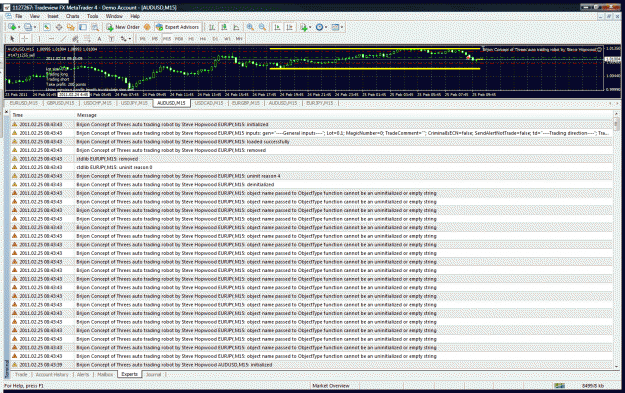This screenshot has height=393, width=625.
Task: Open the Indicators list icon
Action: coord(304,27)
